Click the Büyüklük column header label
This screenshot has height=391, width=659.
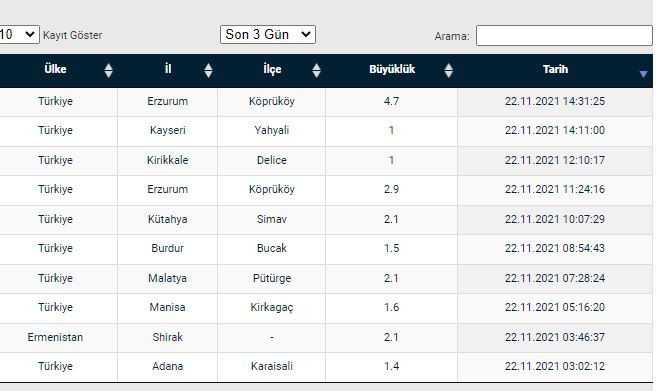point(392,69)
